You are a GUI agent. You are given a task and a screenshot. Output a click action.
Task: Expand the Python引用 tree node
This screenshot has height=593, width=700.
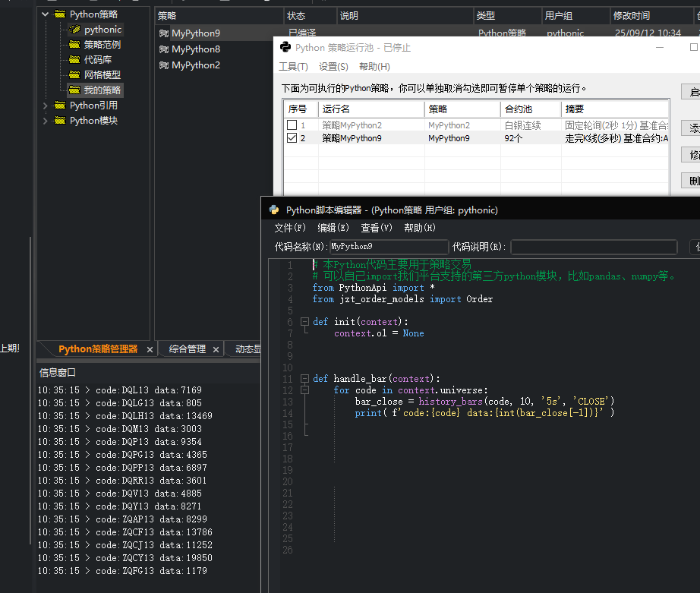click(x=45, y=106)
